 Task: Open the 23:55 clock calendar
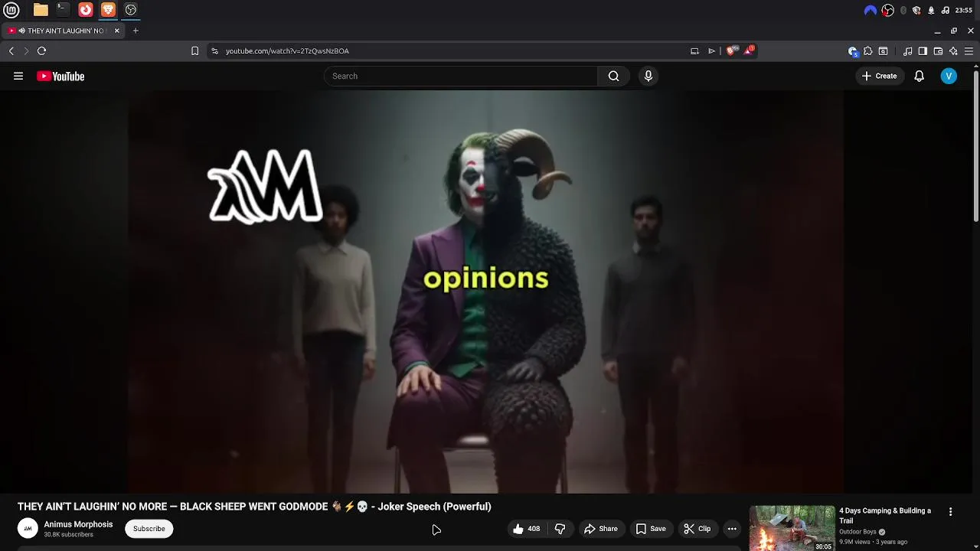(964, 10)
